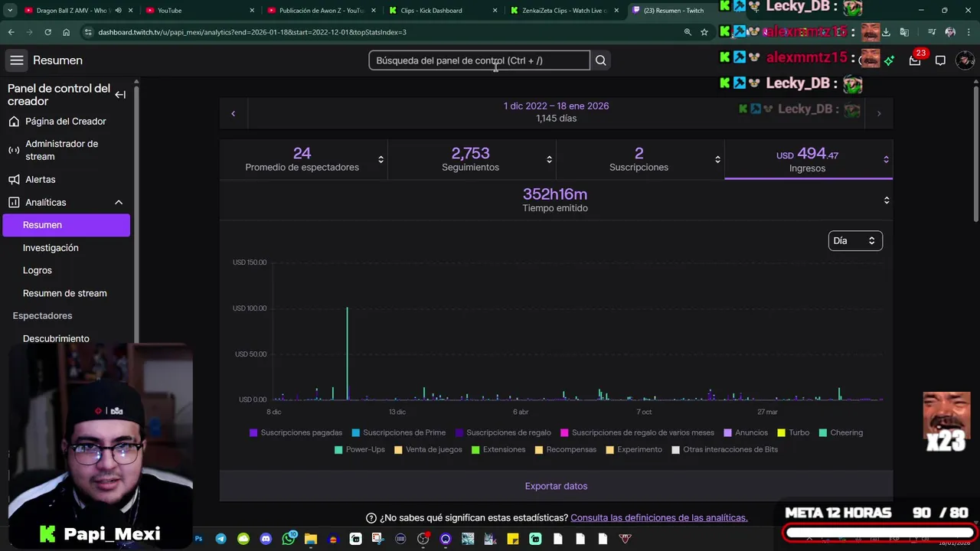Screen dimensions: 980x551
Task: Open the Twitch account avatar menu
Action: (x=965, y=60)
